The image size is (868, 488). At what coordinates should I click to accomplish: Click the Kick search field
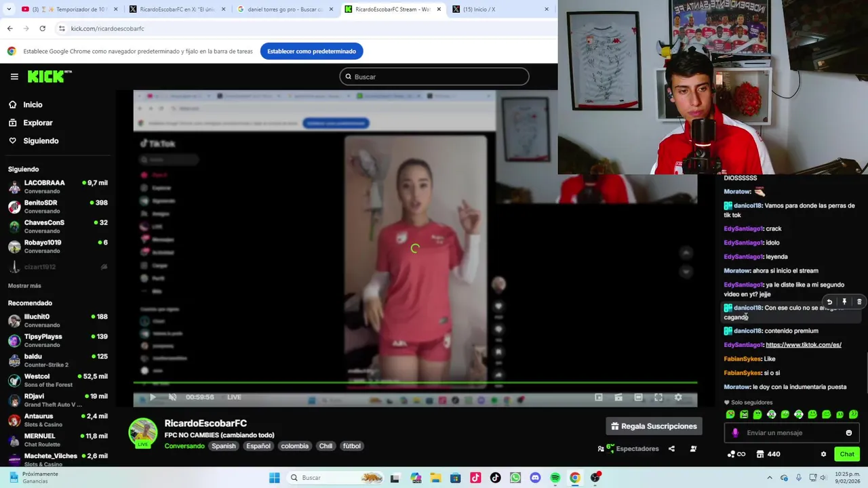pyautogui.click(x=434, y=77)
